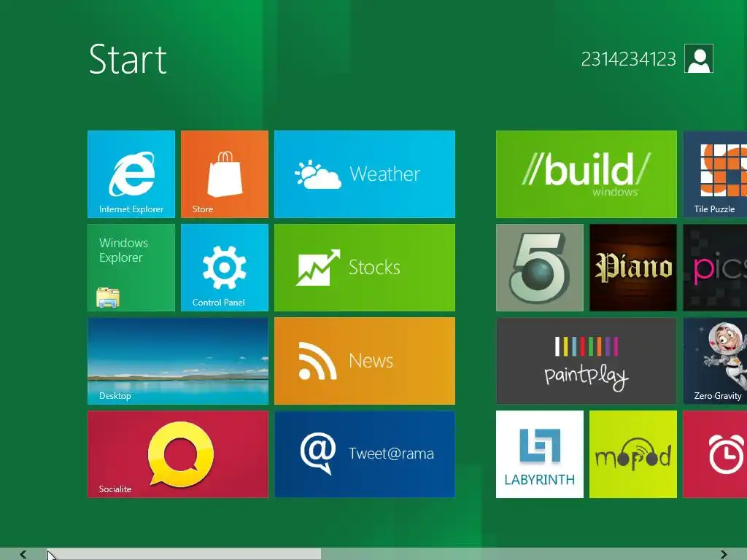
Task: Click the Start heading text
Action: pos(128,60)
